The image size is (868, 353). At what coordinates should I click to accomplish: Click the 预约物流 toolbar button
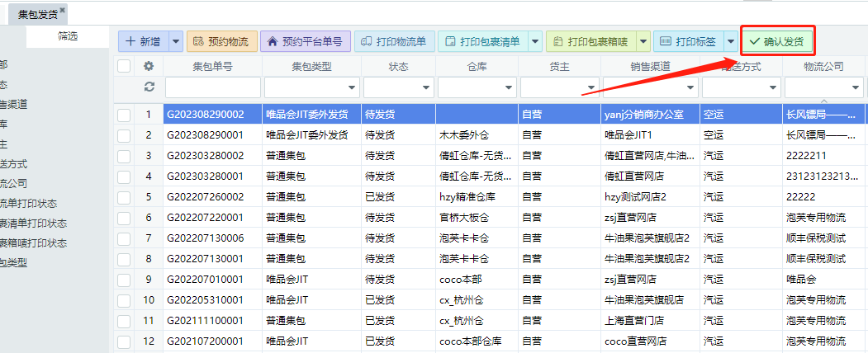point(221,41)
